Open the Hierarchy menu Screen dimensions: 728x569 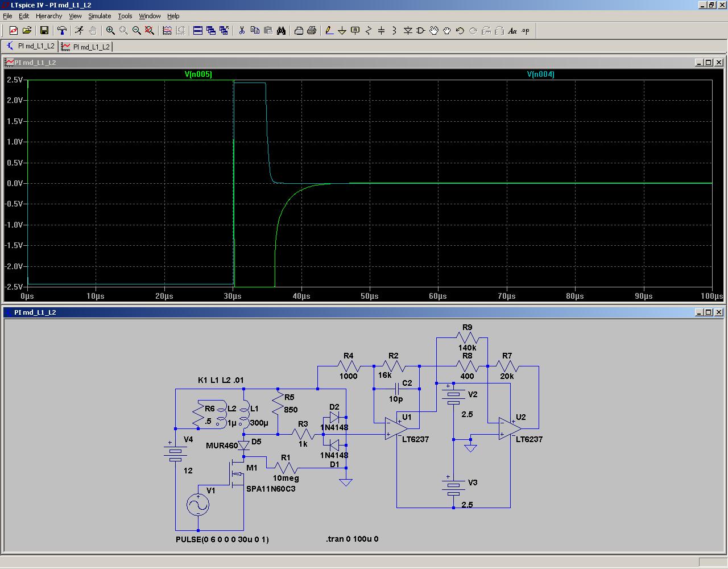coord(49,16)
